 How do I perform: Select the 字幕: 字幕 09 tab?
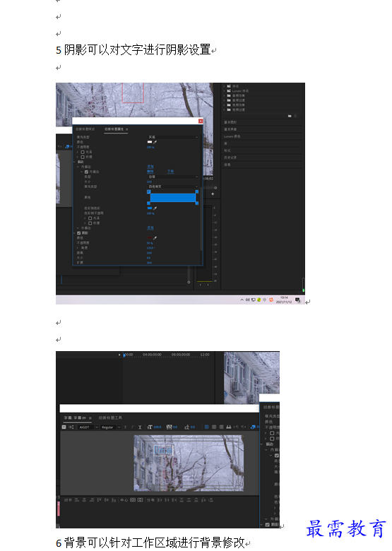coord(75,417)
